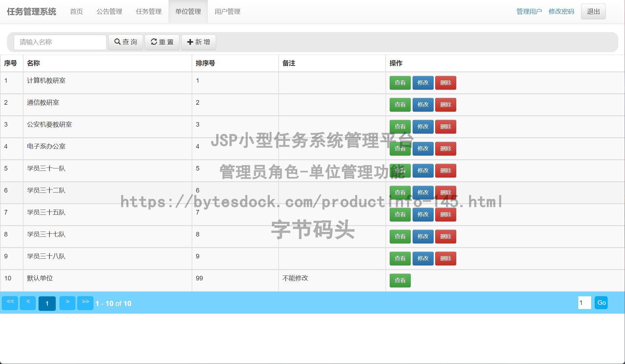Select the 学员三十一队 name cell
Image resolution: width=625 pixels, height=364 pixels.
(x=107, y=171)
